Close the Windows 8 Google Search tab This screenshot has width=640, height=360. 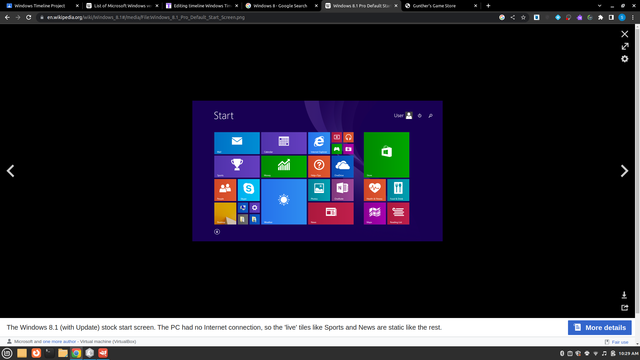316,6
